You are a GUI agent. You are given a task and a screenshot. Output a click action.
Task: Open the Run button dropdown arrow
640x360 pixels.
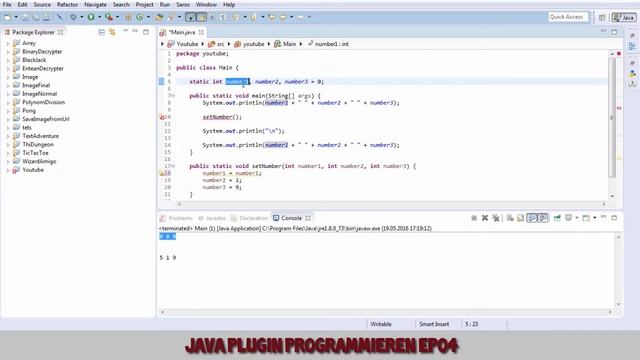click(99, 17)
